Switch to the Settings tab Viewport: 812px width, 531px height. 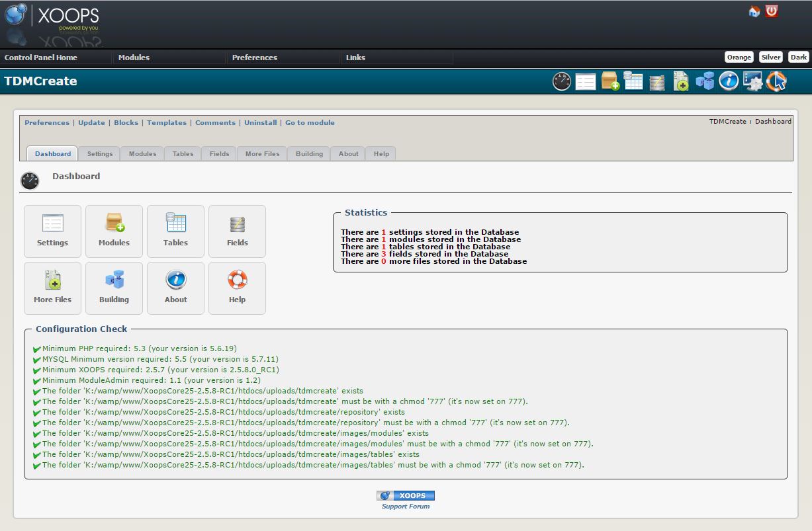(x=100, y=153)
